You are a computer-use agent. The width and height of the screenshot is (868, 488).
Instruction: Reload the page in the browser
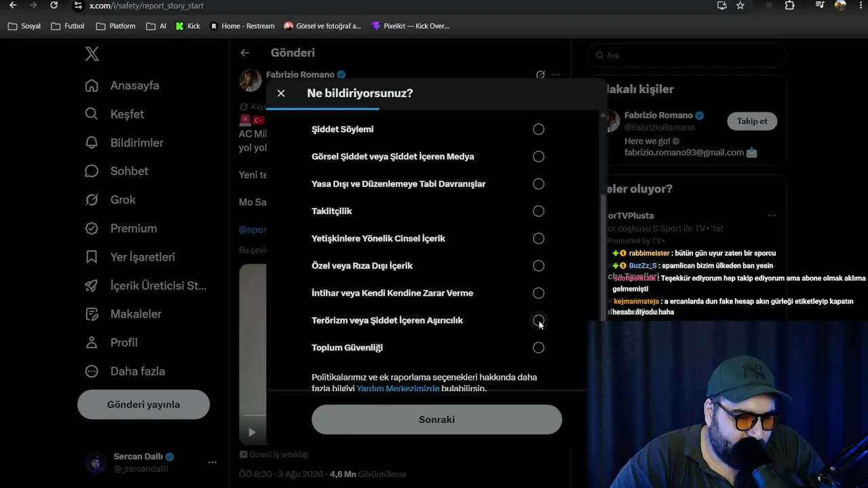[x=54, y=5]
